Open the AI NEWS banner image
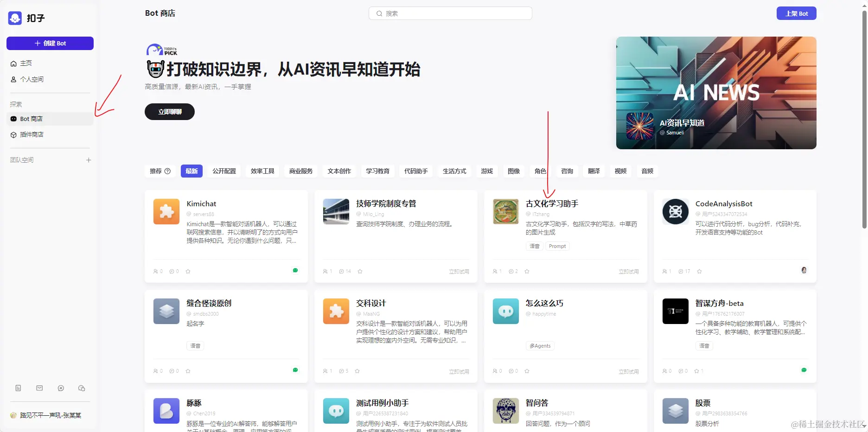Screen dimensions: 868x432 click(x=716, y=93)
